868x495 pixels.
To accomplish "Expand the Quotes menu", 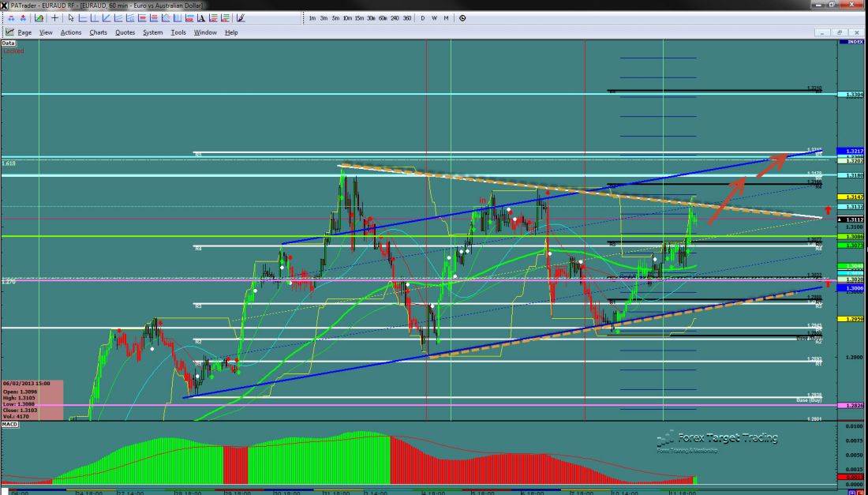I will tap(125, 32).
